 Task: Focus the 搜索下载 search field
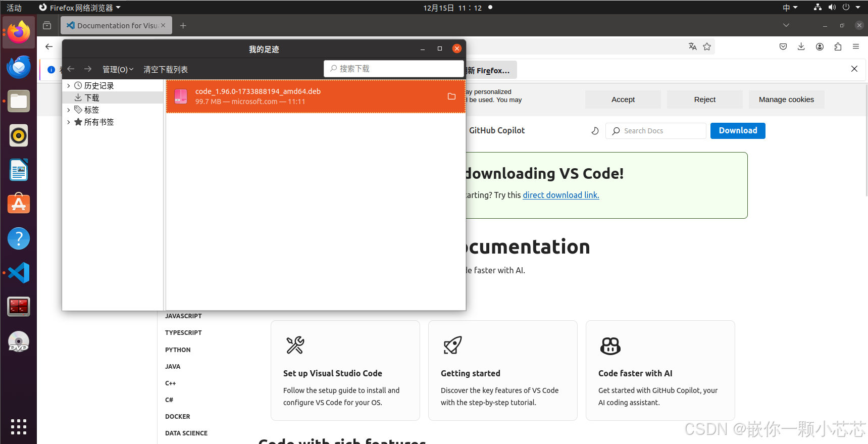click(x=394, y=69)
